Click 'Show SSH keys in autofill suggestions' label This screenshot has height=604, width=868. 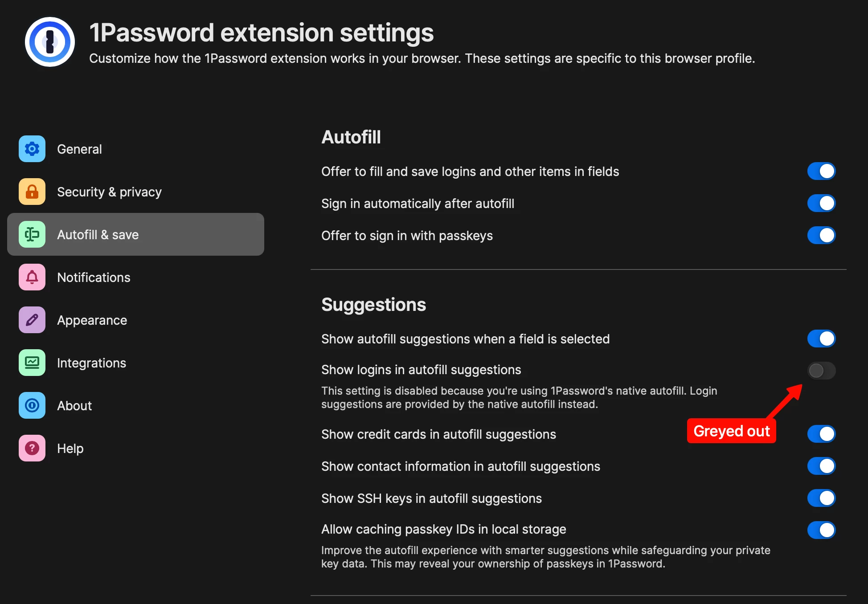click(431, 498)
